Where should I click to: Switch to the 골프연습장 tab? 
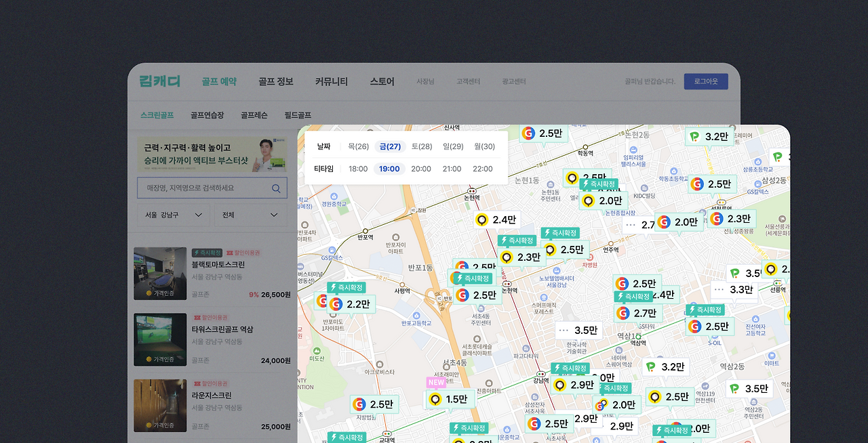pyautogui.click(x=207, y=115)
